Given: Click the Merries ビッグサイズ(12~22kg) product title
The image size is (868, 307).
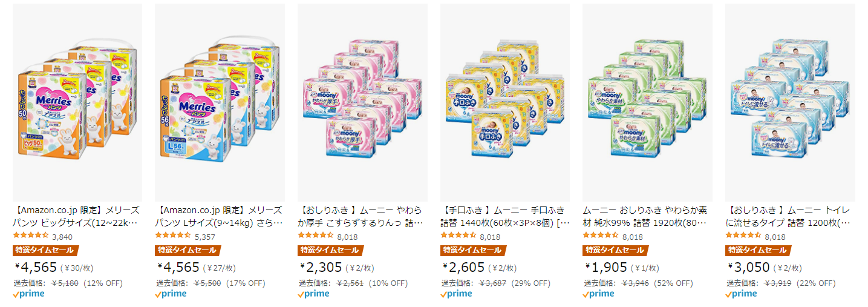Looking at the screenshot, I should [77, 216].
